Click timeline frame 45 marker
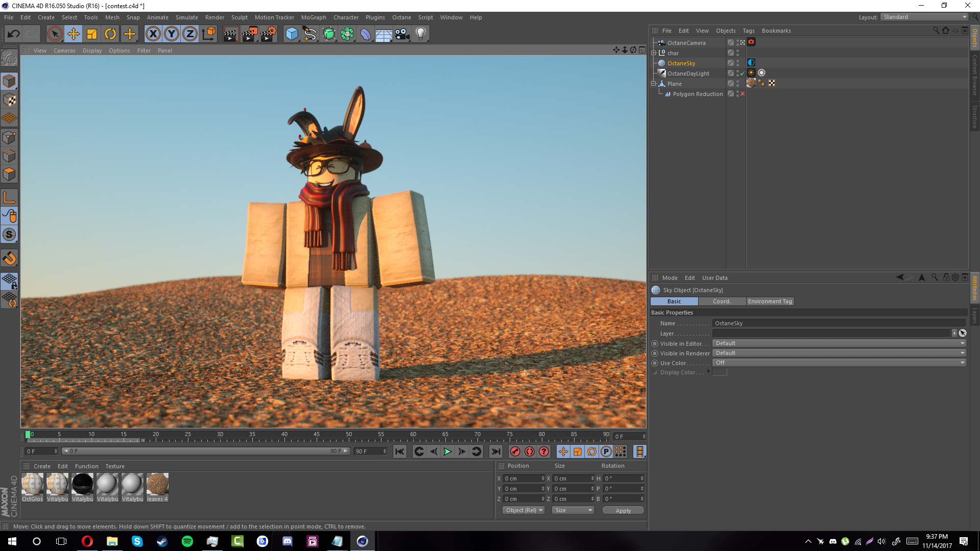This screenshot has width=980, height=551. (x=317, y=435)
